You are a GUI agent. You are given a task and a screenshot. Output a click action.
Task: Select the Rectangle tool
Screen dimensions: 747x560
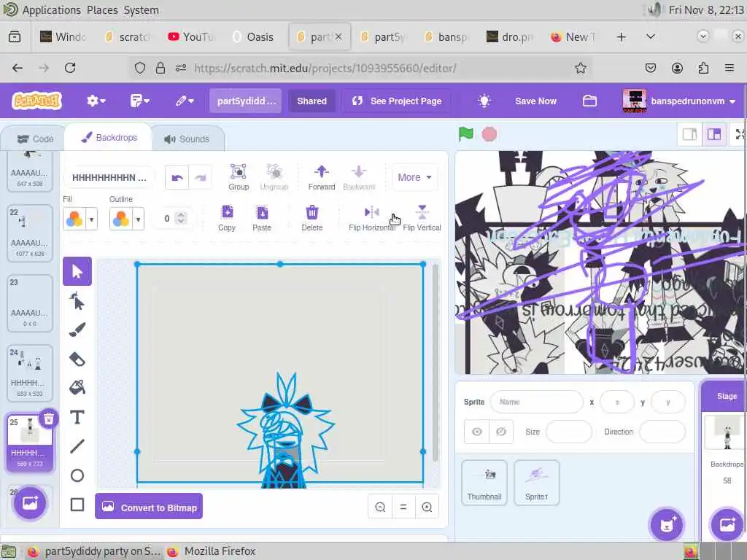(x=77, y=505)
